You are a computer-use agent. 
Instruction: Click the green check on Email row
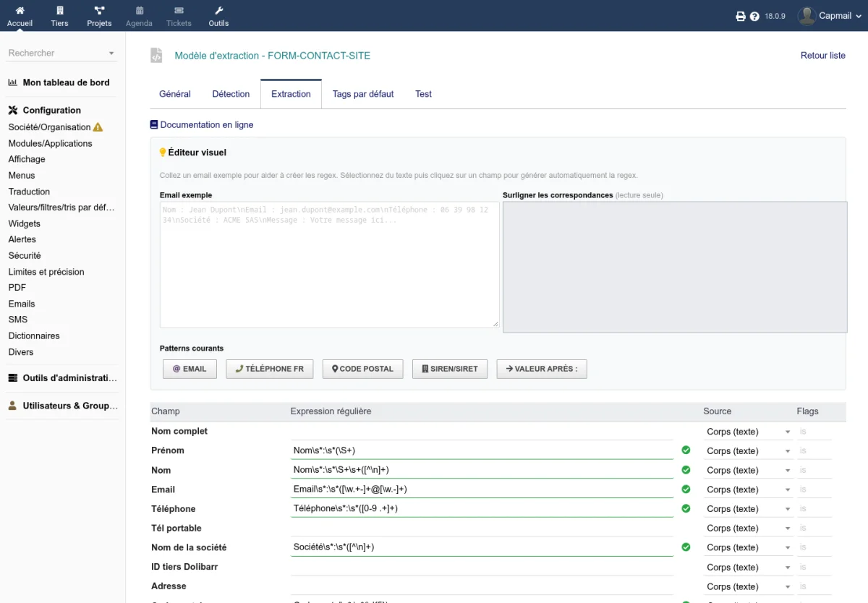click(x=686, y=489)
